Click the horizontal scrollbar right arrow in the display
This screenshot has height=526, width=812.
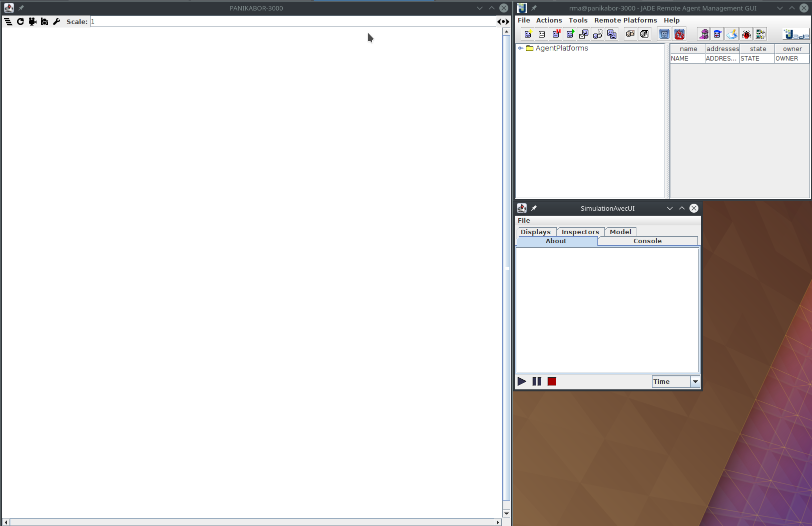click(498, 522)
